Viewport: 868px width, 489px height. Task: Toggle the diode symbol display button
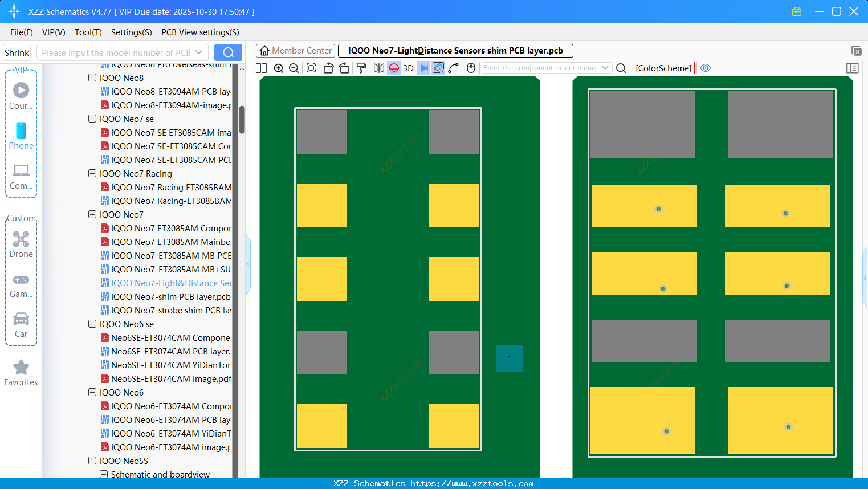(423, 68)
